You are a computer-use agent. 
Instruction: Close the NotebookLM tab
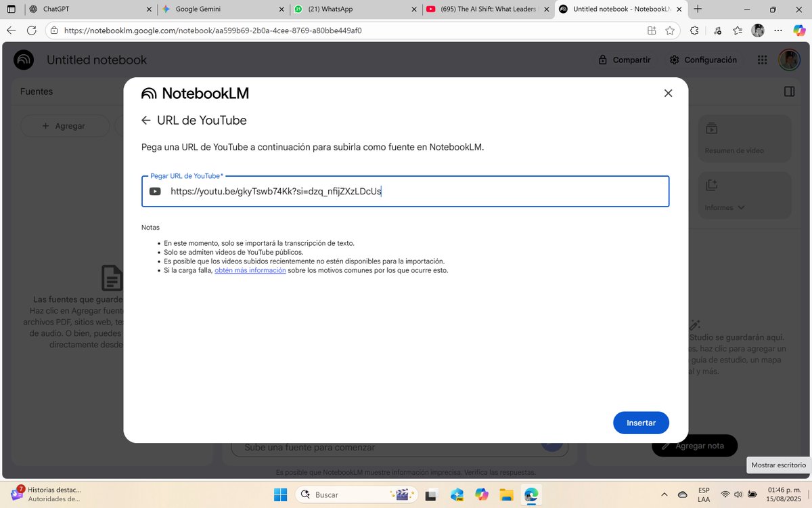coord(678,9)
